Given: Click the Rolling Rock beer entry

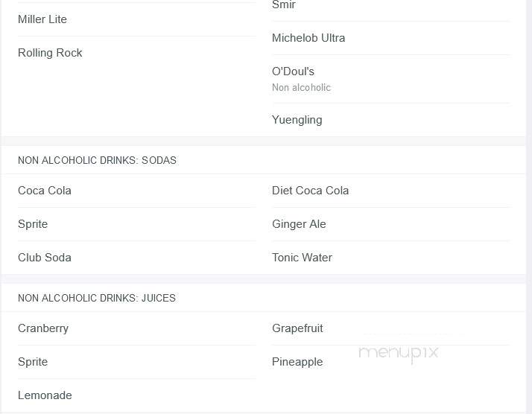Looking at the screenshot, I should (50, 53).
